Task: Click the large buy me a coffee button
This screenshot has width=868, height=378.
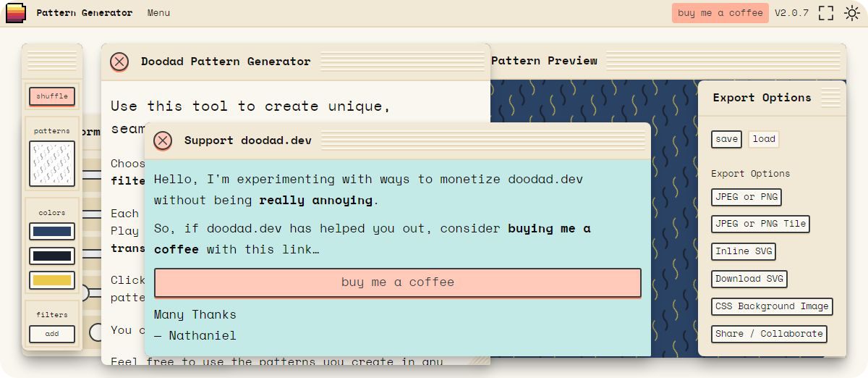Action: click(398, 282)
